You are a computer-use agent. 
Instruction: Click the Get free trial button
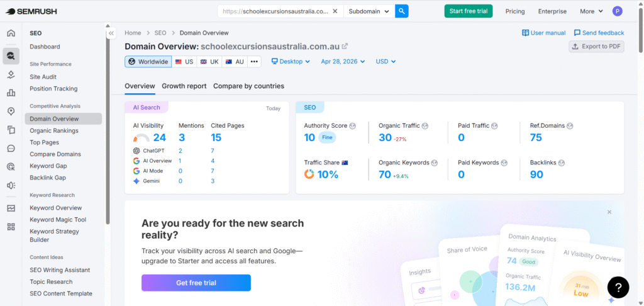(196, 283)
